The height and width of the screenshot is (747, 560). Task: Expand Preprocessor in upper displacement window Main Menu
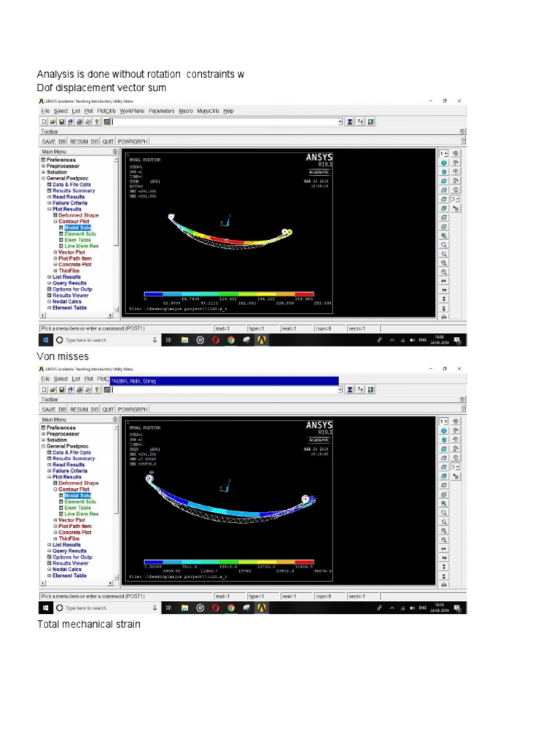pyautogui.click(x=43, y=166)
